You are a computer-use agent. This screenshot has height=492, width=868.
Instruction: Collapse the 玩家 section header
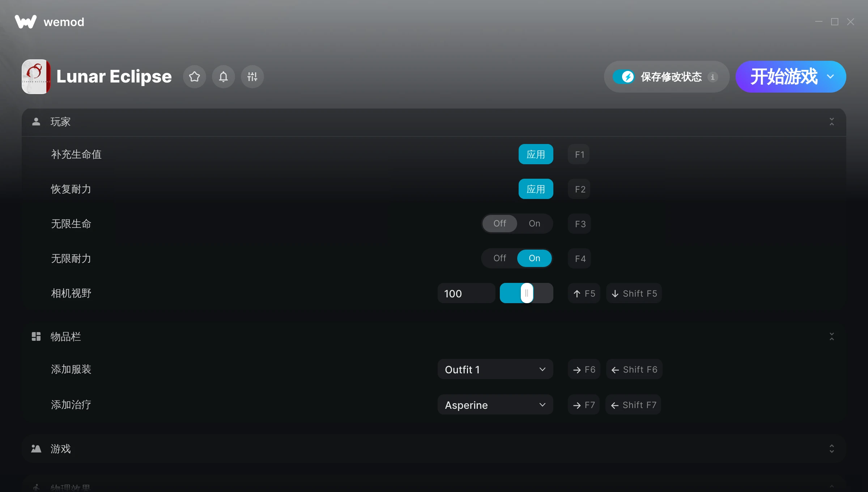pyautogui.click(x=831, y=122)
